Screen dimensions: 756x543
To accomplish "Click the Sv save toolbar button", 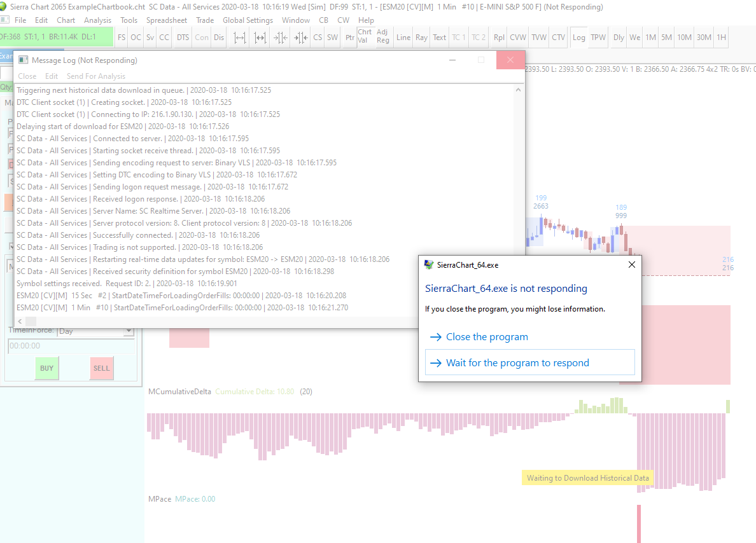I will (150, 37).
